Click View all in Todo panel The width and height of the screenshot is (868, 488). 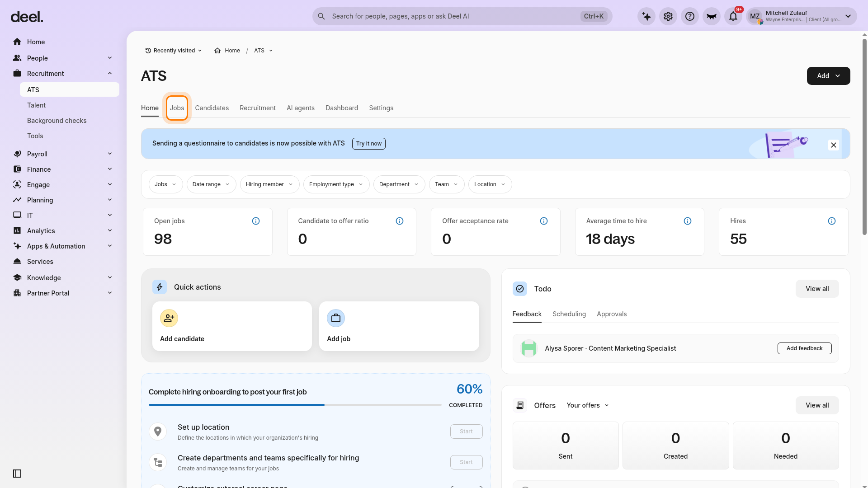tap(817, 289)
